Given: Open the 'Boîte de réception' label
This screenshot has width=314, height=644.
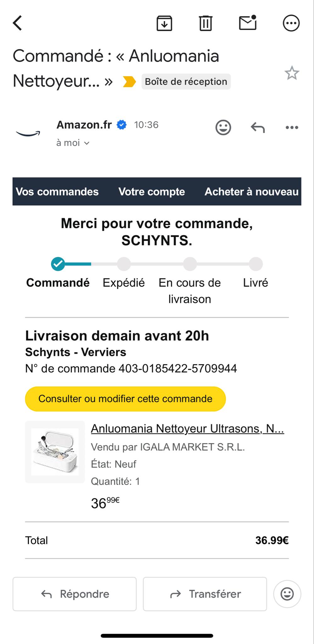Looking at the screenshot, I should point(186,82).
